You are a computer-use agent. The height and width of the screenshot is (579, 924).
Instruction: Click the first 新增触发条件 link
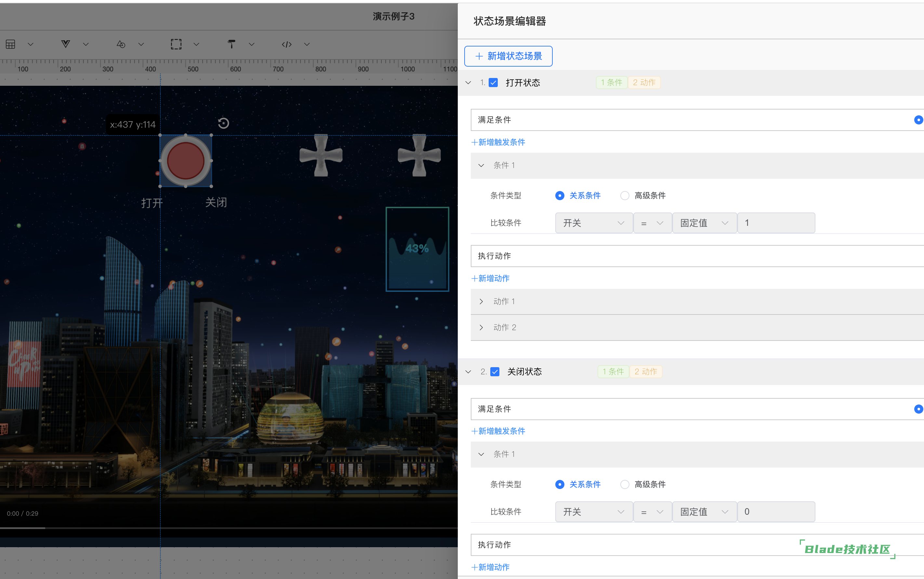pyautogui.click(x=498, y=142)
